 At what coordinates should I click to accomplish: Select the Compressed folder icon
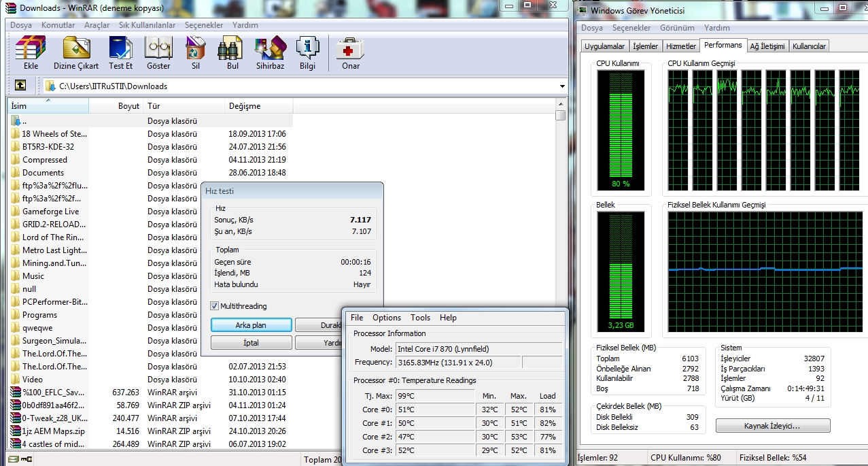[16, 160]
